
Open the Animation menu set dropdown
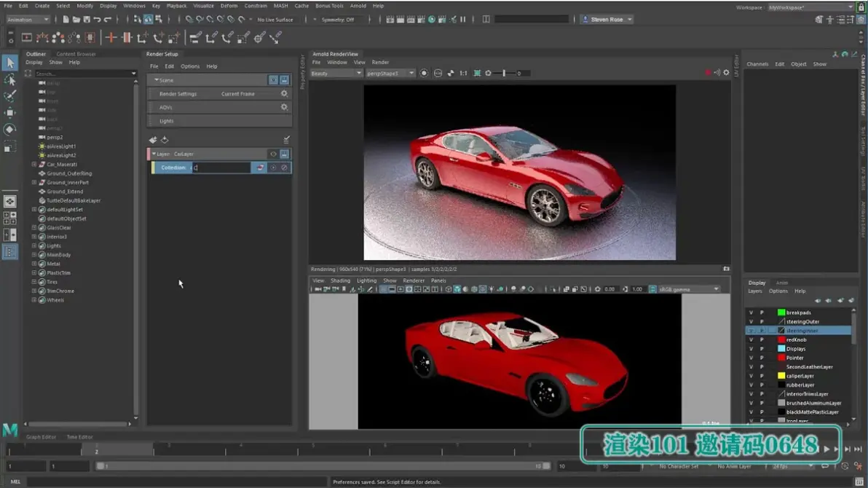coord(28,20)
